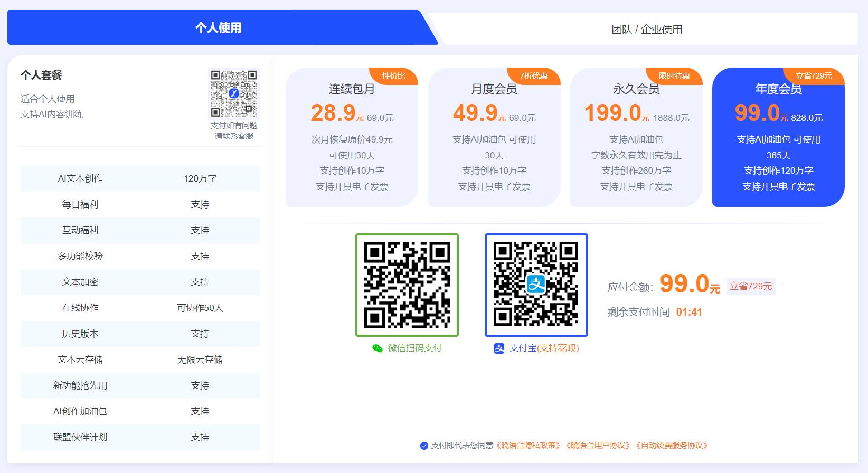The width and height of the screenshot is (868, 473).
Task: Open the 晓语台隐私政策 link
Action: 529,446
